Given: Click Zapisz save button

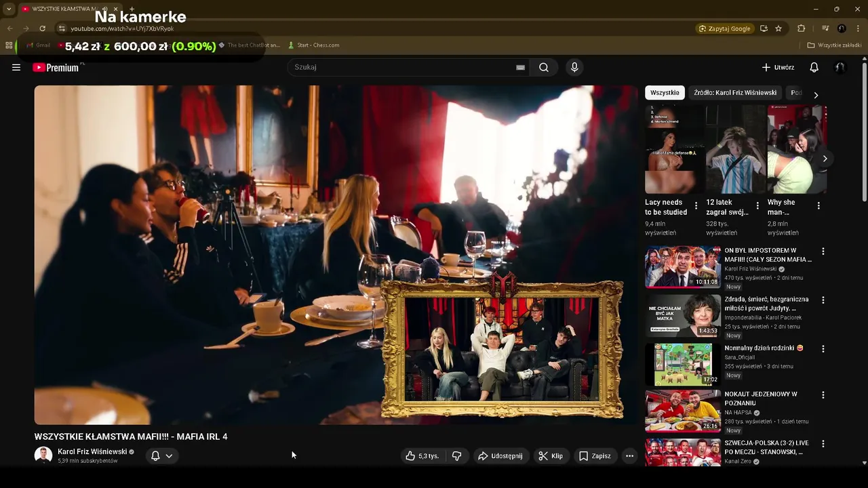Looking at the screenshot, I should (595, 456).
